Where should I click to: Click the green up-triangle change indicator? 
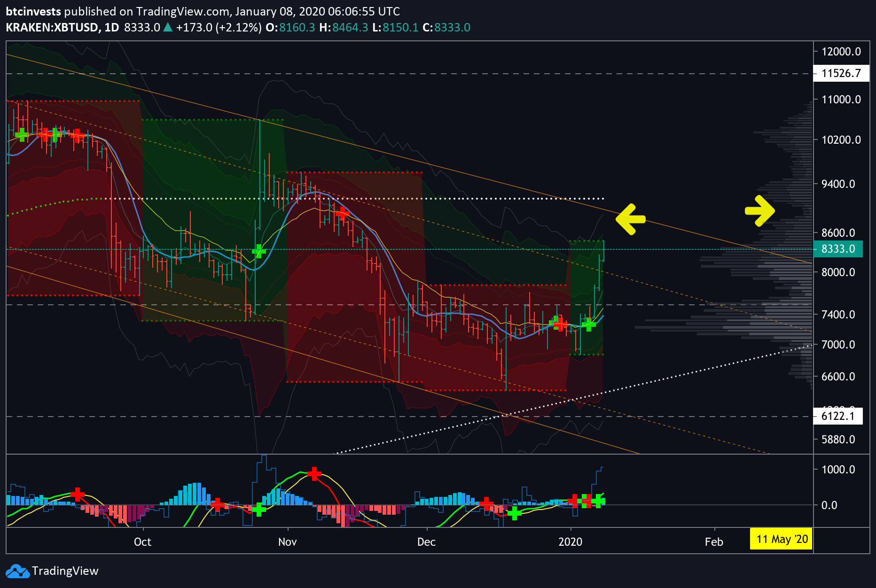pos(168,28)
